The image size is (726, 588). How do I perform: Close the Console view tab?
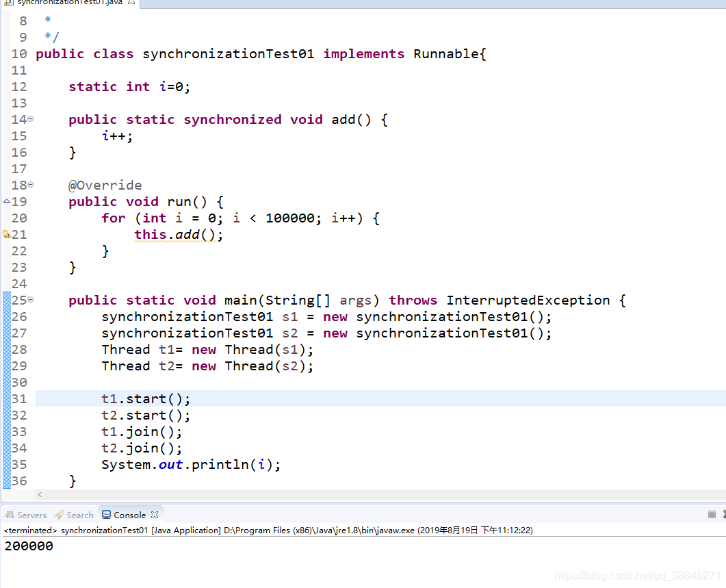pos(155,515)
